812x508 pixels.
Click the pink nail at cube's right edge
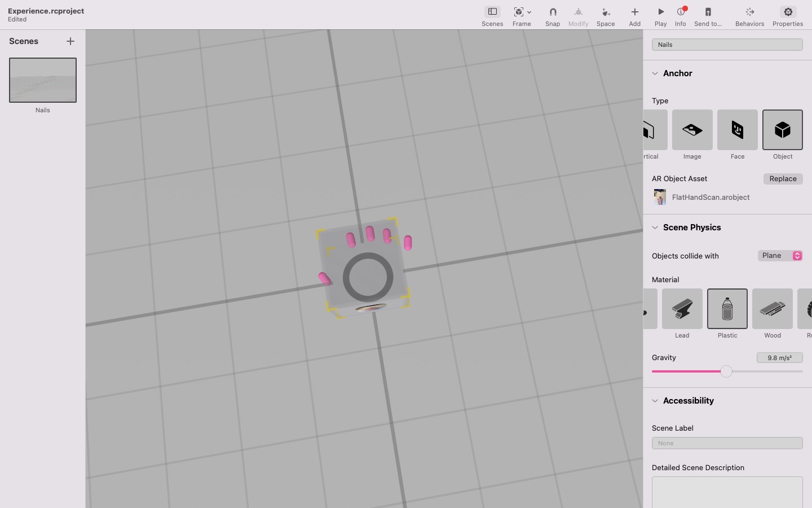408,243
